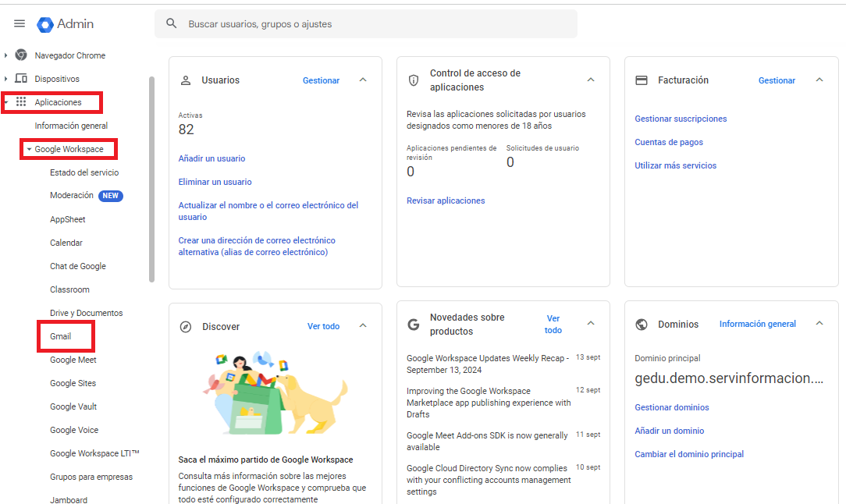Collapse the Google Workspace tree arrow
846x504 pixels.
pos(29,150)
